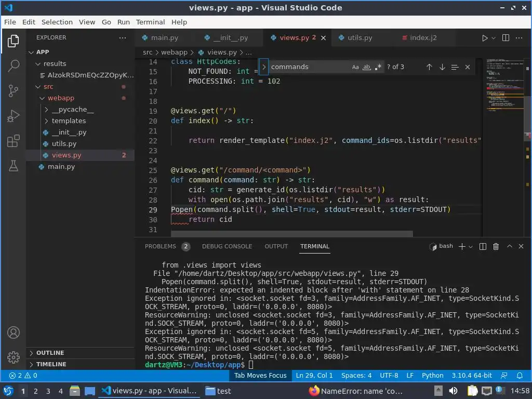The image size is (532, 399).
Task: Switch to utils.py editor tab
Action: pyautogui.click(x=360, y=37)
